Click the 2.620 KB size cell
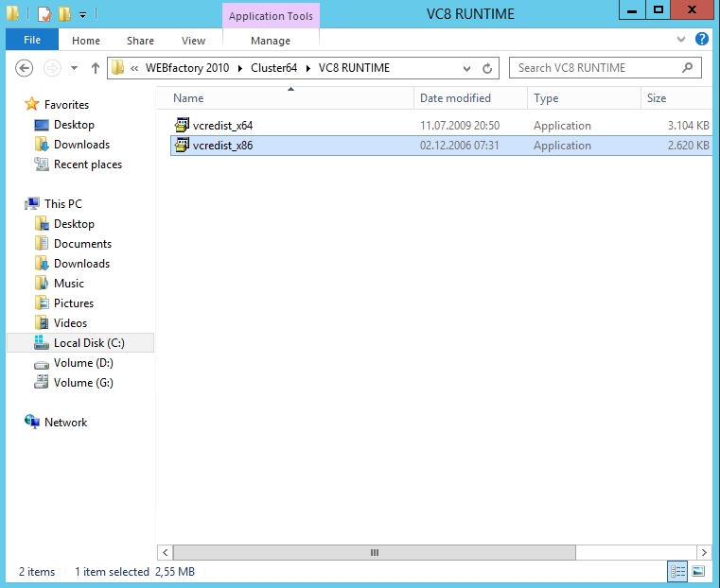Image resolution: width=720 pixels, height=588 pixels. coord(689,146)
